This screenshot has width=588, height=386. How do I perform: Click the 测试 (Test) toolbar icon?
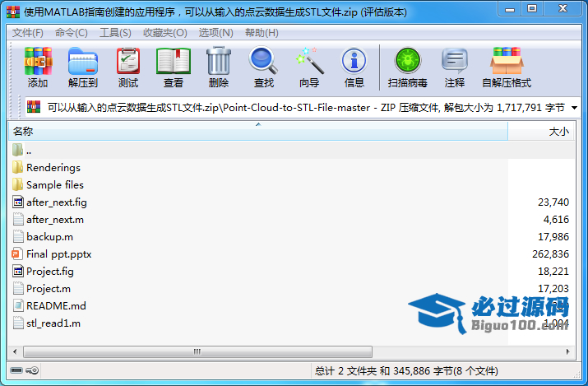point(128,61)
